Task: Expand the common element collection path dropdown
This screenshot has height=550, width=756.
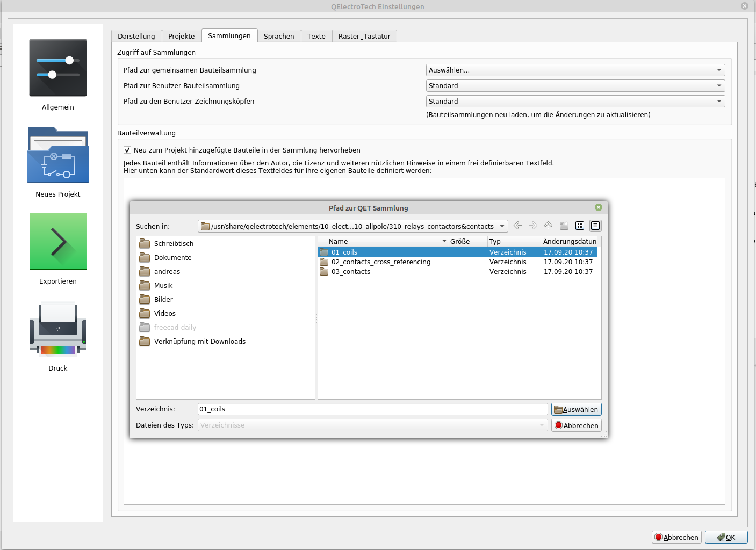Action: [x=575, y=70]
